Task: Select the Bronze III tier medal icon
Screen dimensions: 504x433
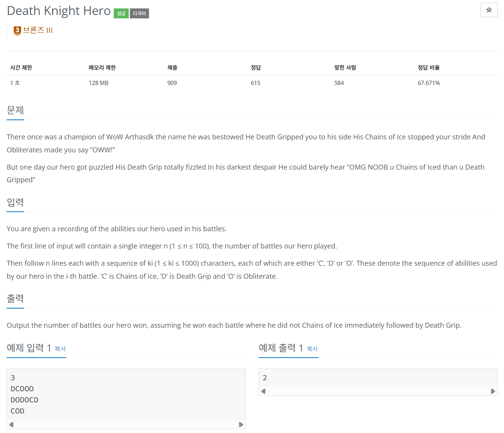Action: coord(17,30)
